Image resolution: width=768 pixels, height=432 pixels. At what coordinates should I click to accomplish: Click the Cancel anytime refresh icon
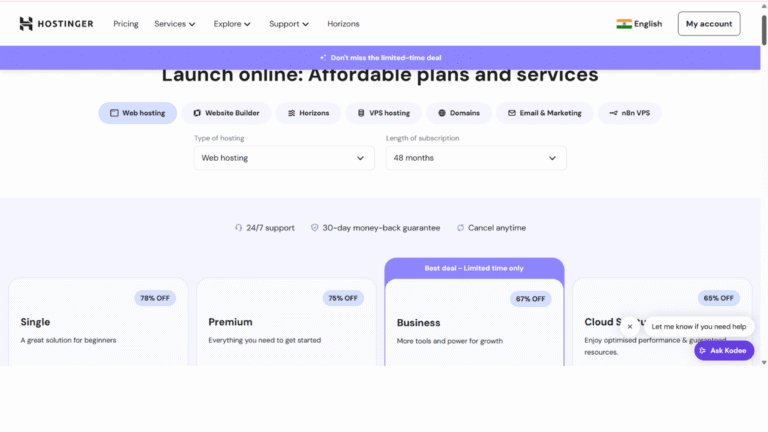[x=460, y=228]
